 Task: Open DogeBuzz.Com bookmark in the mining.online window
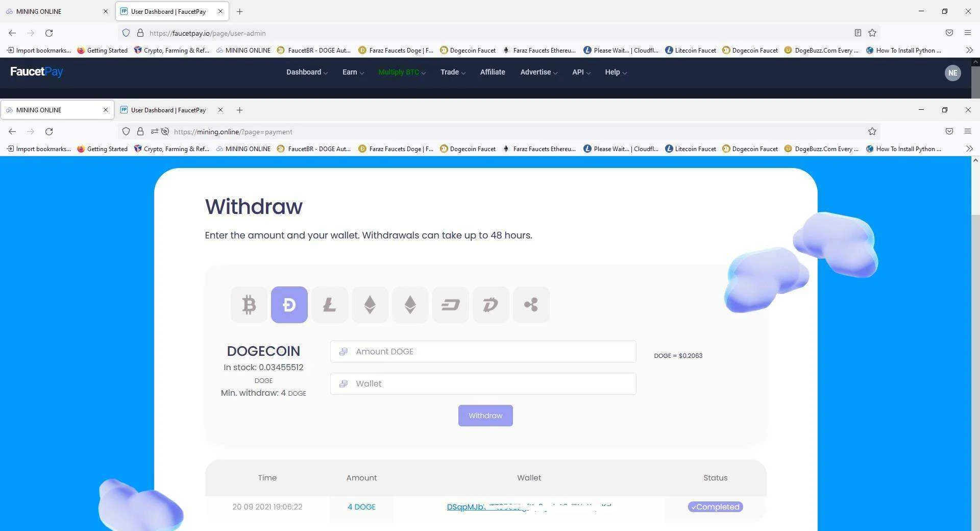pyautogui.click(x=821, y=149)
